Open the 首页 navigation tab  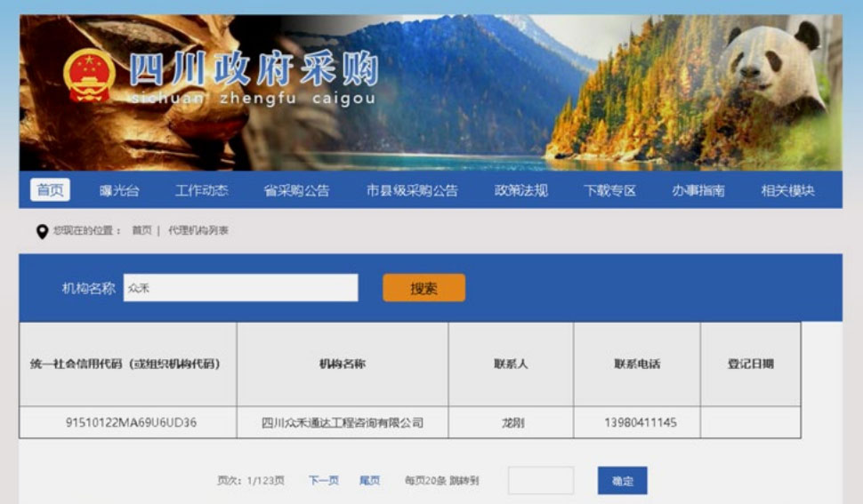(x=50, y=190)
